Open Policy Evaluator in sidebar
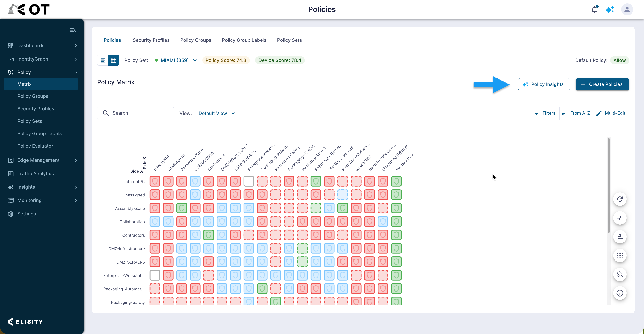Screen dimensions: 644x334 35,146
